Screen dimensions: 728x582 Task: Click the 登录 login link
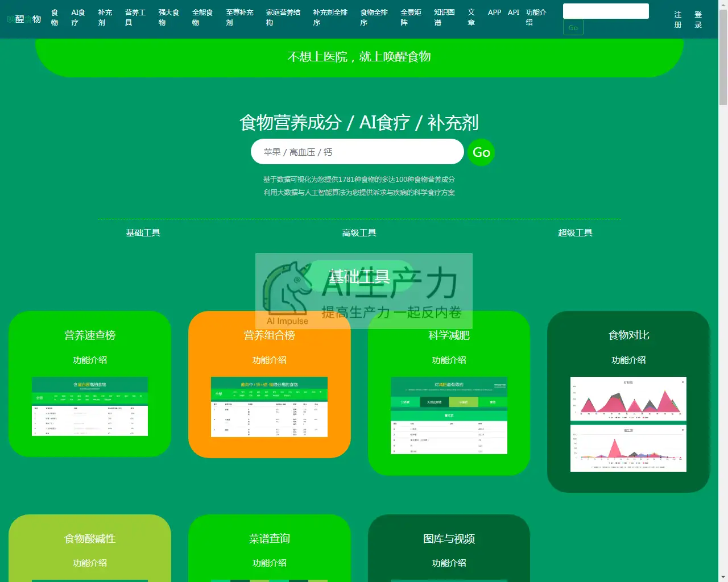click(698, 20)
